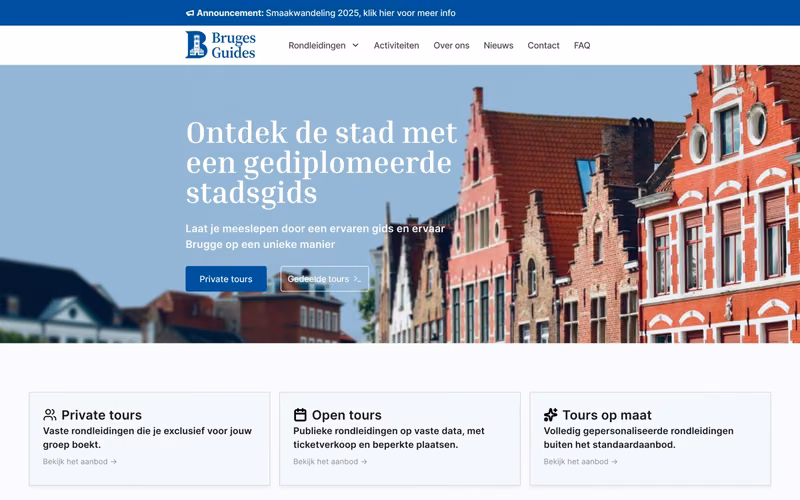Open the Rondleidingen menu item

point(317,45)
